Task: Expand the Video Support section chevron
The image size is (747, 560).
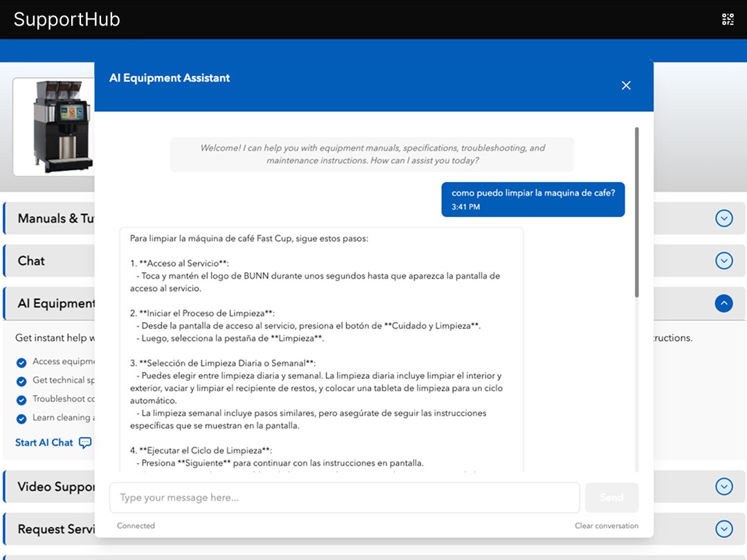Action: [x=723, y=486]
